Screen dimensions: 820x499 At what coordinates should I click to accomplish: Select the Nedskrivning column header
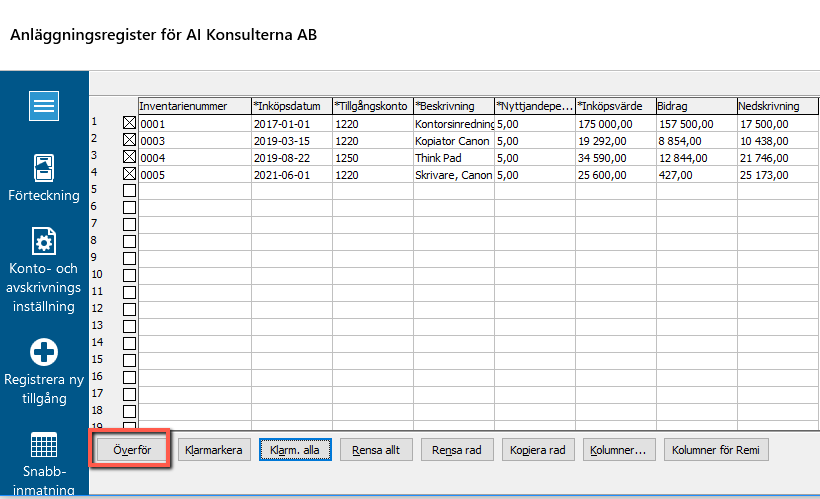pos(778,106)
